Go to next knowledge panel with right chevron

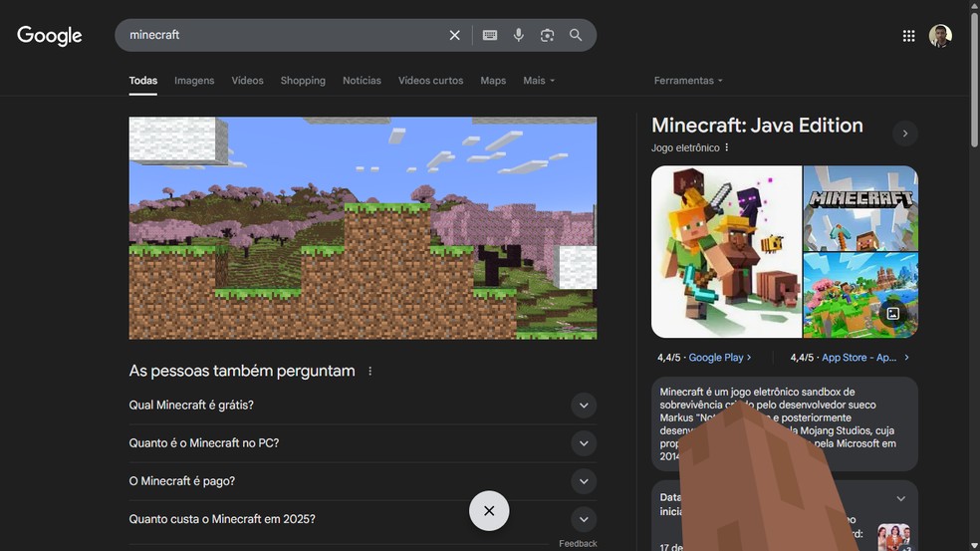point(904,134)
